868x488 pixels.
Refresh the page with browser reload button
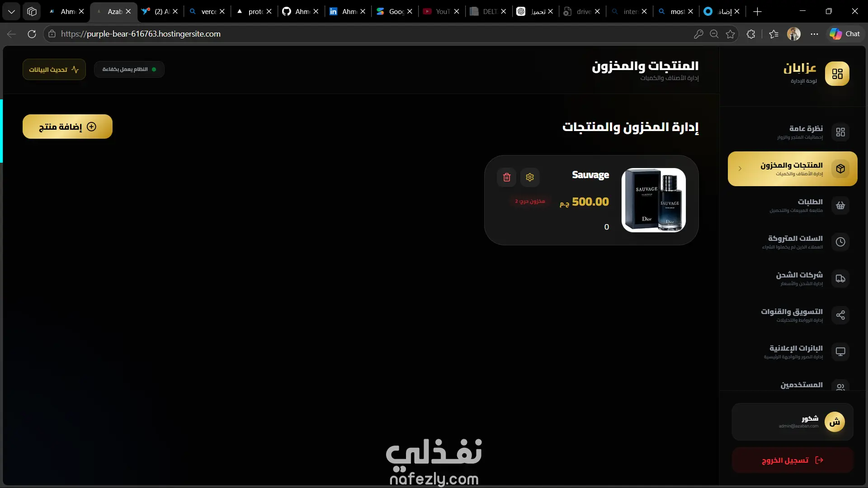click(x=32, y=34)
